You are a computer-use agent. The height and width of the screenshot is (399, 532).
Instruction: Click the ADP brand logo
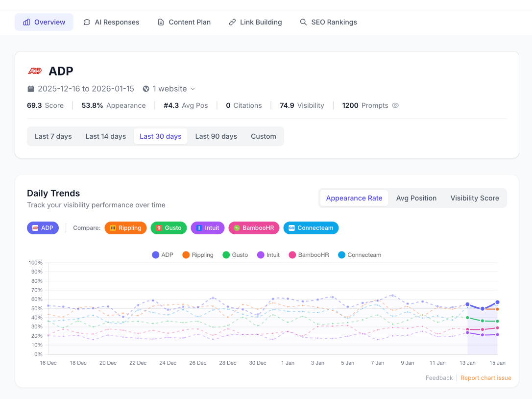pos(35,71)
